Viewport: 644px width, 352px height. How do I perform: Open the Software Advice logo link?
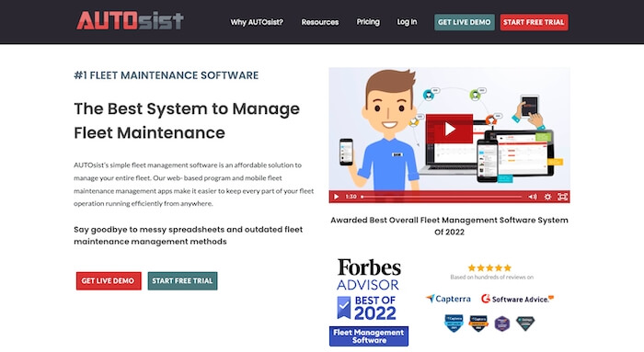517,299
